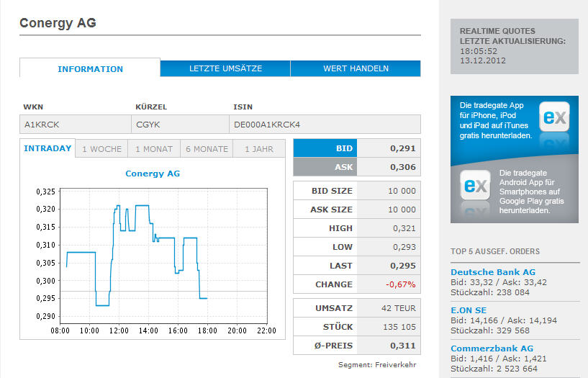Open the Commerzbank AG link
This screenshot has height=378, width=588.
pos(492,348)
